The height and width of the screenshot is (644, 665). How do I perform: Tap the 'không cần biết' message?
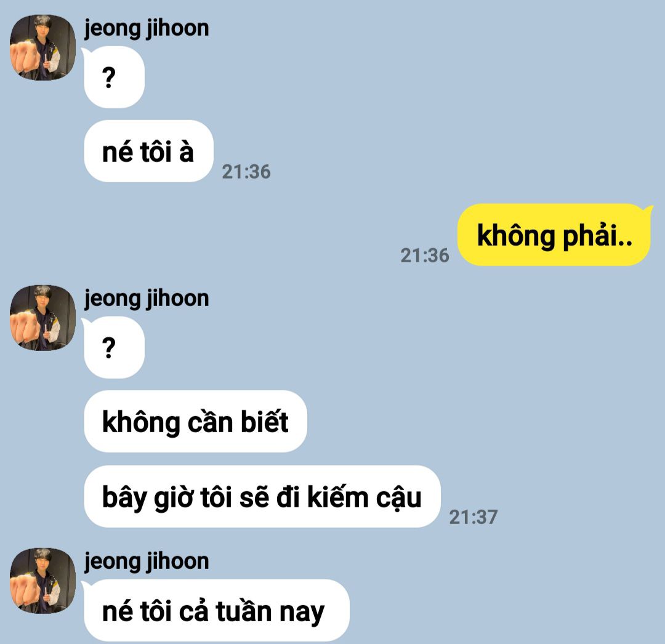pyautogui.click(x=196, y=421)
